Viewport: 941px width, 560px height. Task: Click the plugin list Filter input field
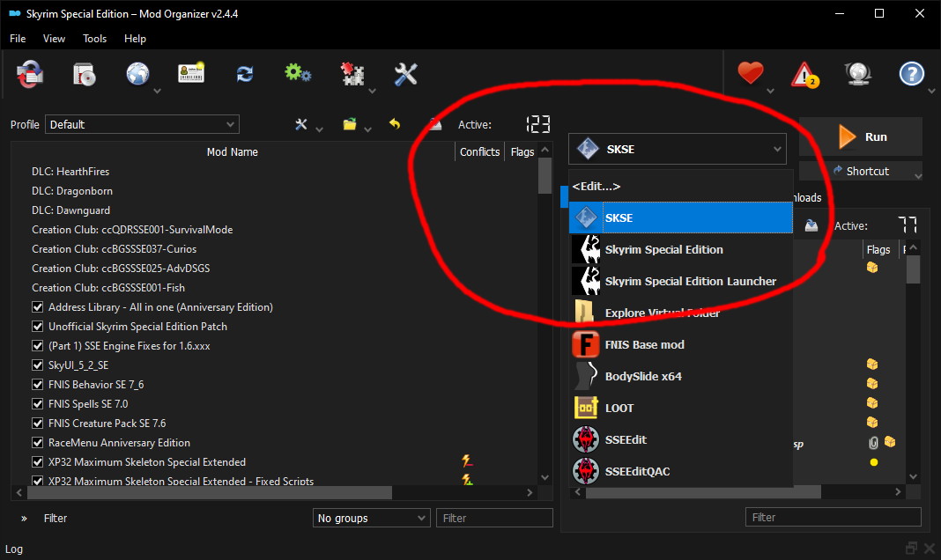click(833, 517)
